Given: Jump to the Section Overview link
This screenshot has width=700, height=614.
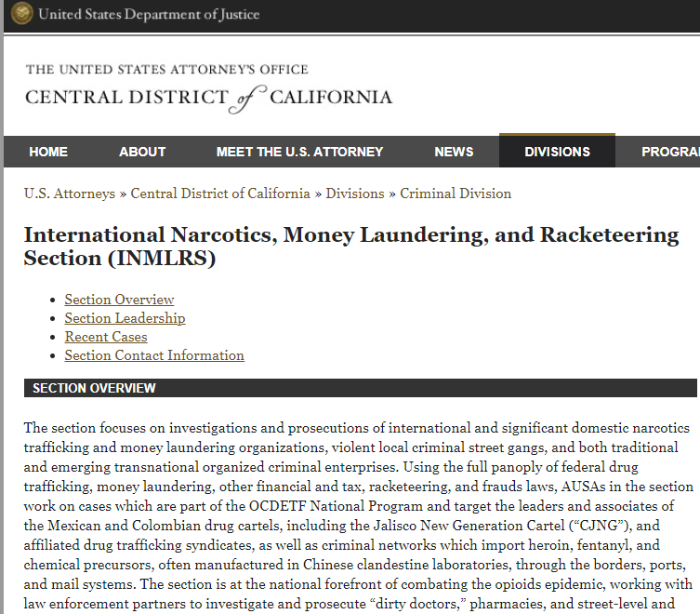Looking at the screenshot, I should [119, 300].
